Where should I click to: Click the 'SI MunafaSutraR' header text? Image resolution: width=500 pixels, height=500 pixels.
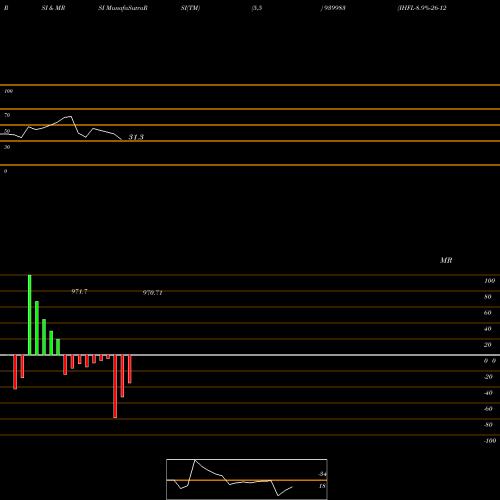pyautogui.click(x=123, y=8)
